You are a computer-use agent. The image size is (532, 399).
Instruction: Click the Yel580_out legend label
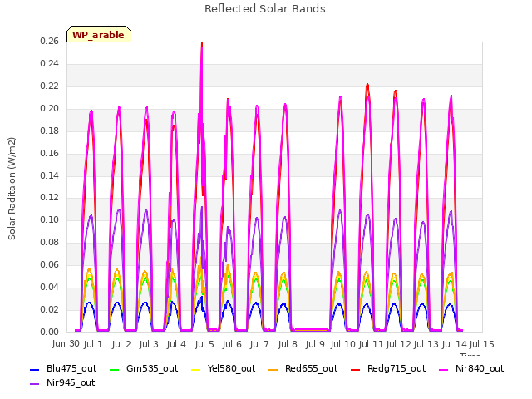[x=231, y=368]
